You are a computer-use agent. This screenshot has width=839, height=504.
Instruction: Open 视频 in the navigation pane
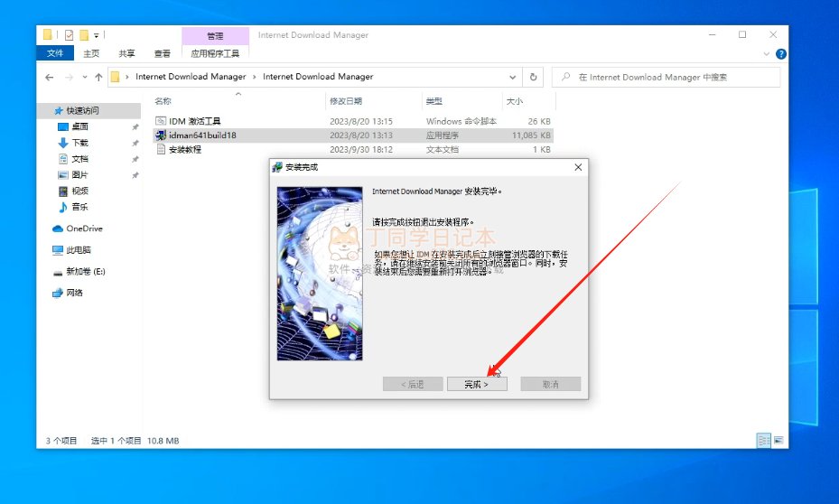click(x=79, y=191)
